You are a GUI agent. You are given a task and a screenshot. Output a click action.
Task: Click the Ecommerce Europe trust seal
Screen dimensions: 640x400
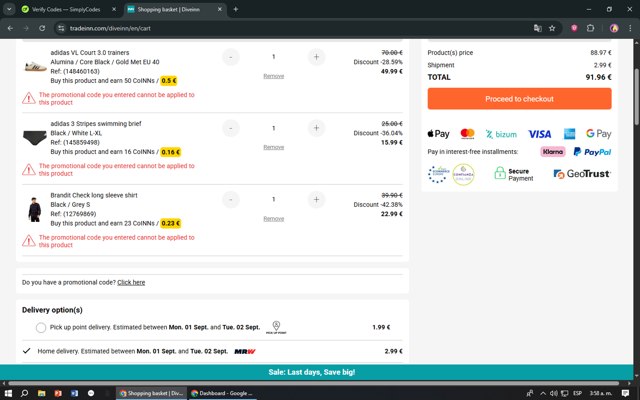(438, 174)
